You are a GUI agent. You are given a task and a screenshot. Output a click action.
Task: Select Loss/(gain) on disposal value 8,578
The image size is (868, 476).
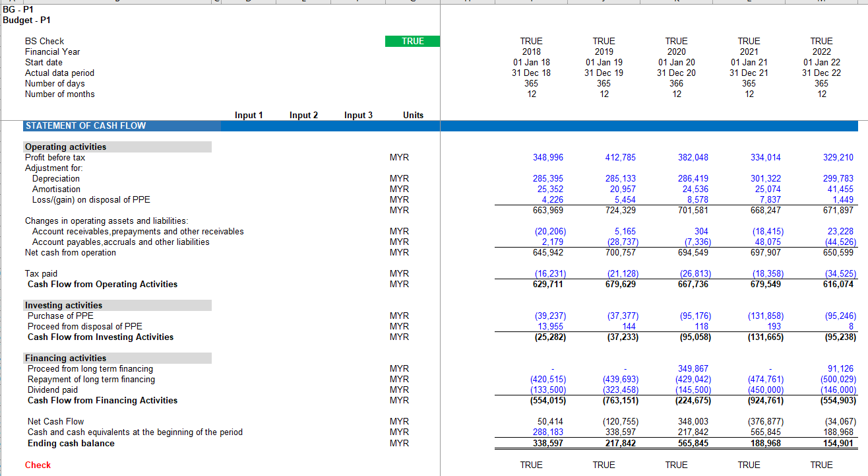point(697,199)
